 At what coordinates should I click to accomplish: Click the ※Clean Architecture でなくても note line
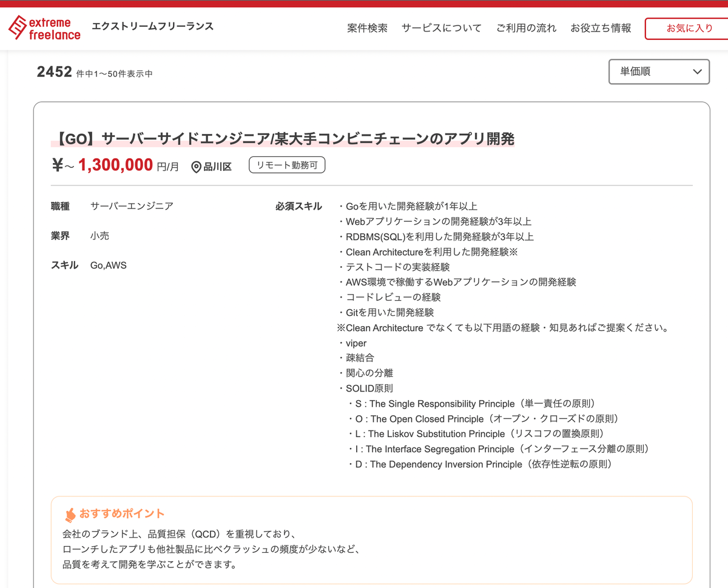[503, 328]
